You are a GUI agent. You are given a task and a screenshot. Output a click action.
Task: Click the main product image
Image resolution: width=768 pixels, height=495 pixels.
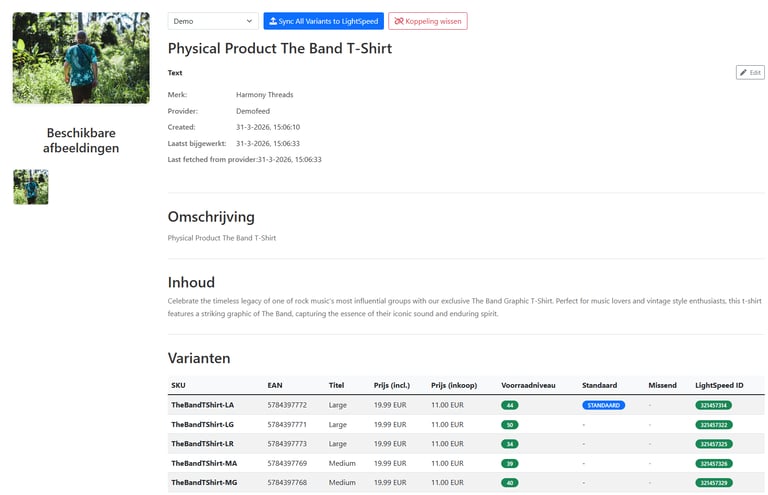81,58
